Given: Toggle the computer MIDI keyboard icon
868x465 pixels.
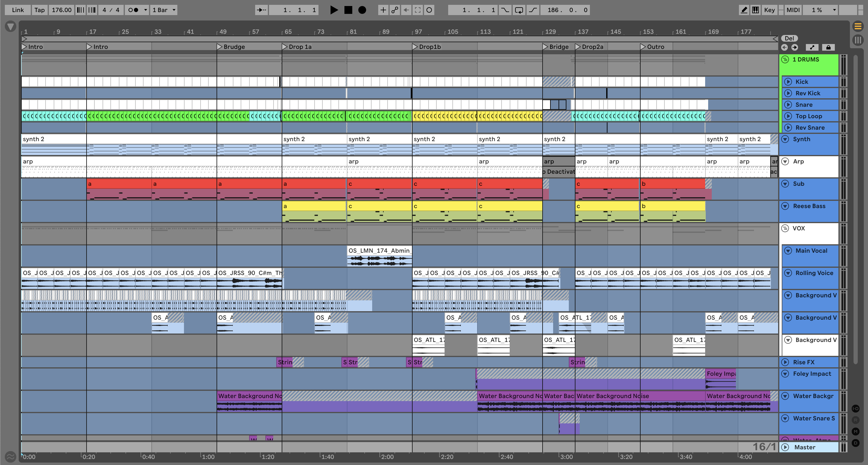Looking at the screenshot, I should tap(756, 10).
